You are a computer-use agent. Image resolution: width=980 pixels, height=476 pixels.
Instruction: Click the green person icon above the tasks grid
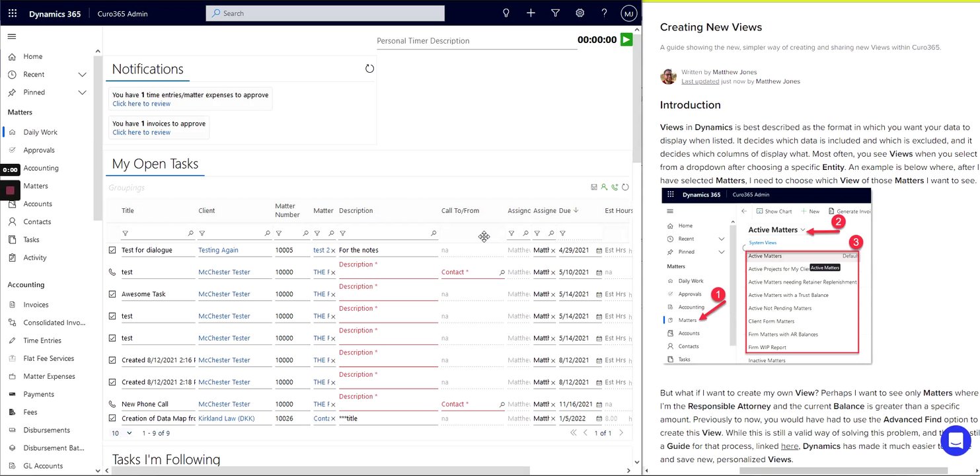(x=605, y=187)
